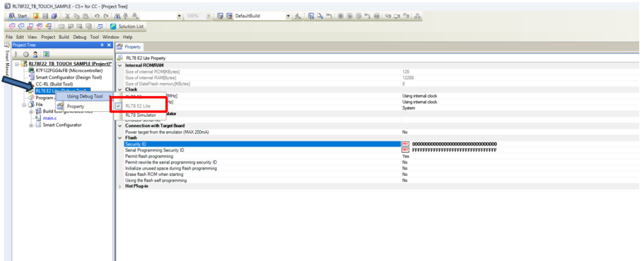Click the refresh icon in Project Tree toolbar

pos(46,54)
